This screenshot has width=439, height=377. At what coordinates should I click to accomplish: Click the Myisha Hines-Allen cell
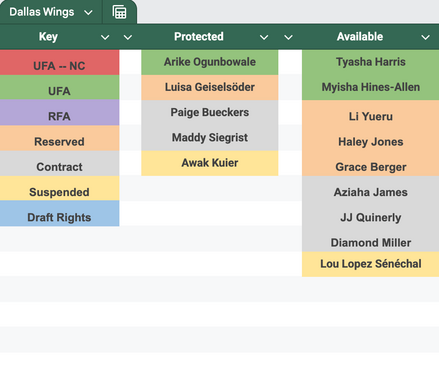coord(370,87)
